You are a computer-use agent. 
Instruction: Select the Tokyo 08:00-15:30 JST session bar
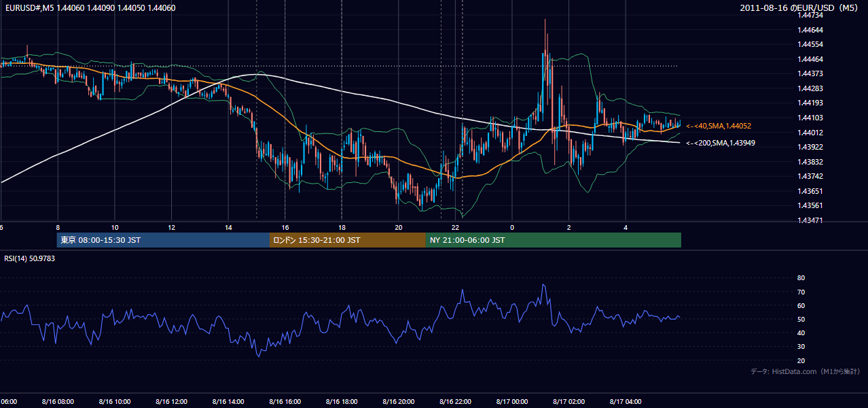tap(164, 240)
